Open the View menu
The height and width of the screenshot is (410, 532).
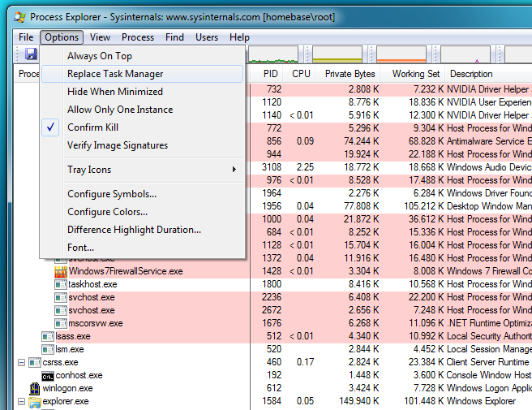point(100,37)
